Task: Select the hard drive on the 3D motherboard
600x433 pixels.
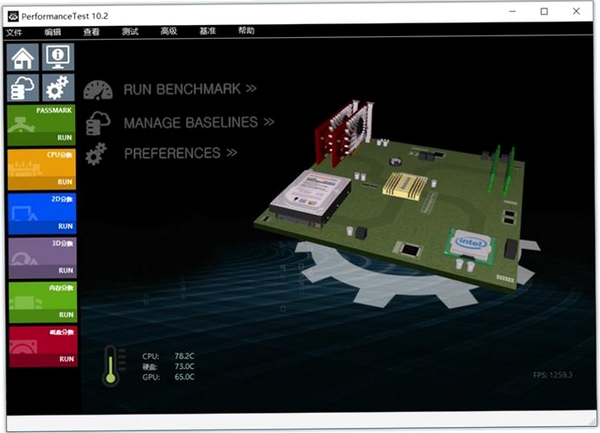Action: point(311,197)
